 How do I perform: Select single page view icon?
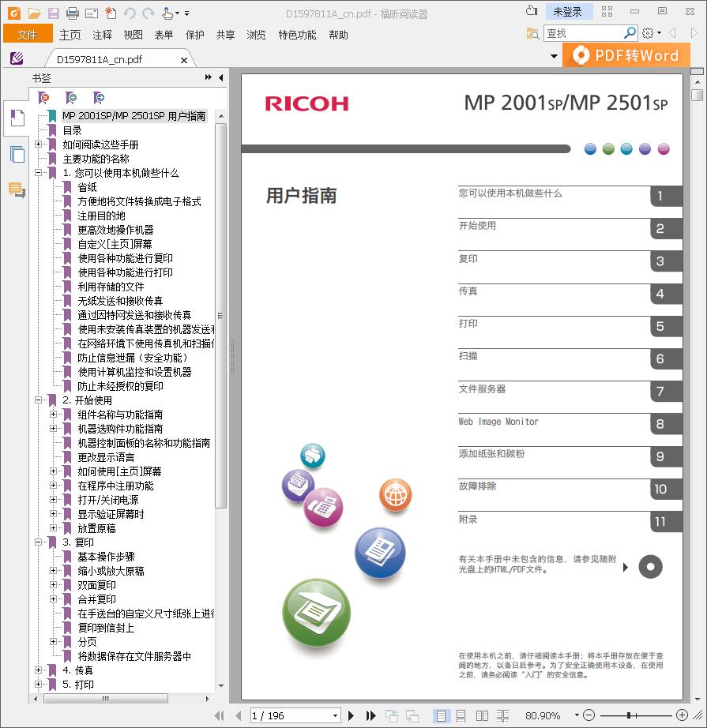(440, 715)
